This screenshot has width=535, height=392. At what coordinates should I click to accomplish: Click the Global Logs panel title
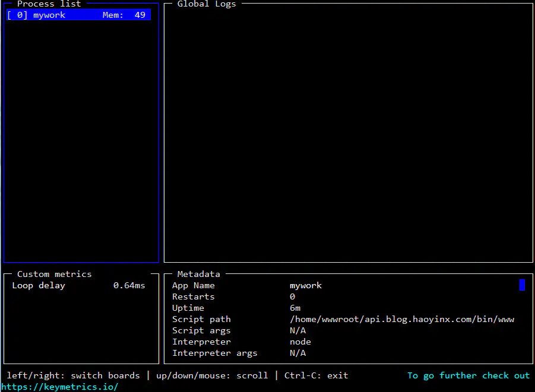(207, 4)
